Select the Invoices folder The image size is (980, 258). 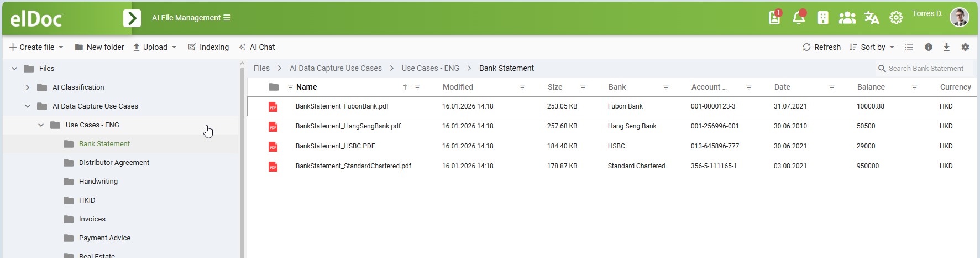[x=92, y=219]
